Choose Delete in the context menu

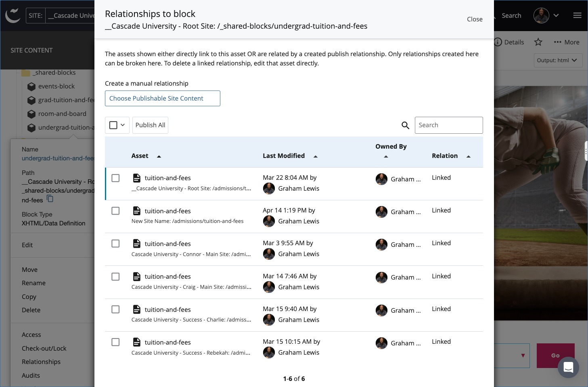pyautogui.click(x=31, y=310)
